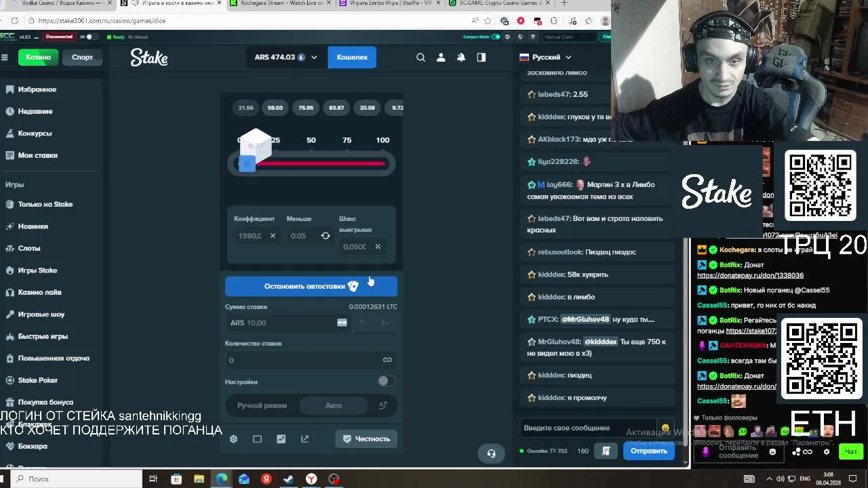The image size is (868, 488).
Task: Click the Введите свое сообщение input field
Action: click(589, 428)
